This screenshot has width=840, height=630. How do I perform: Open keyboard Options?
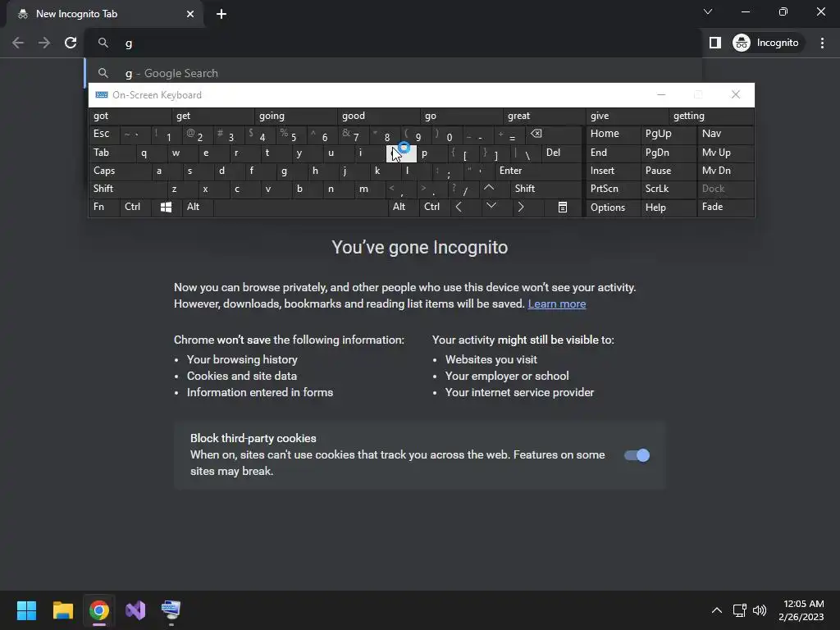pyautogui.click(x=613, y=208)
